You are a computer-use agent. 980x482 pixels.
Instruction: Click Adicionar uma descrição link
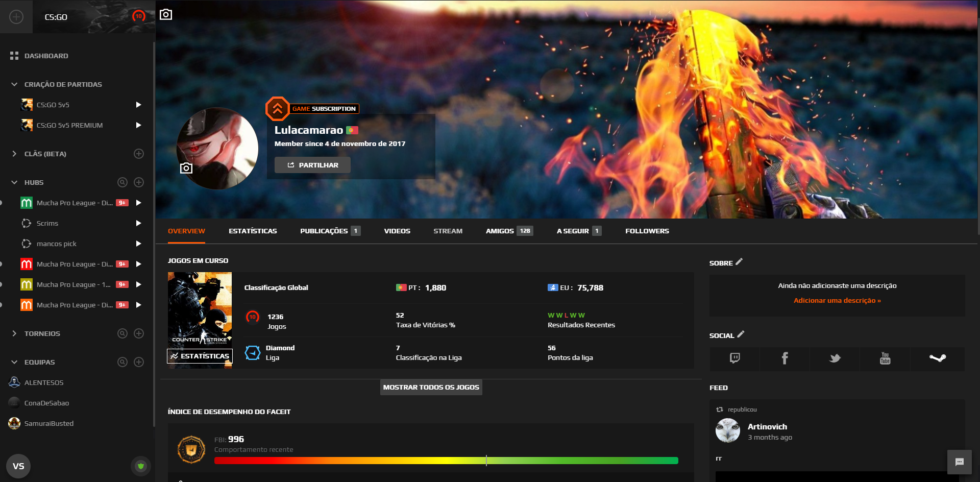coord(837,300)
